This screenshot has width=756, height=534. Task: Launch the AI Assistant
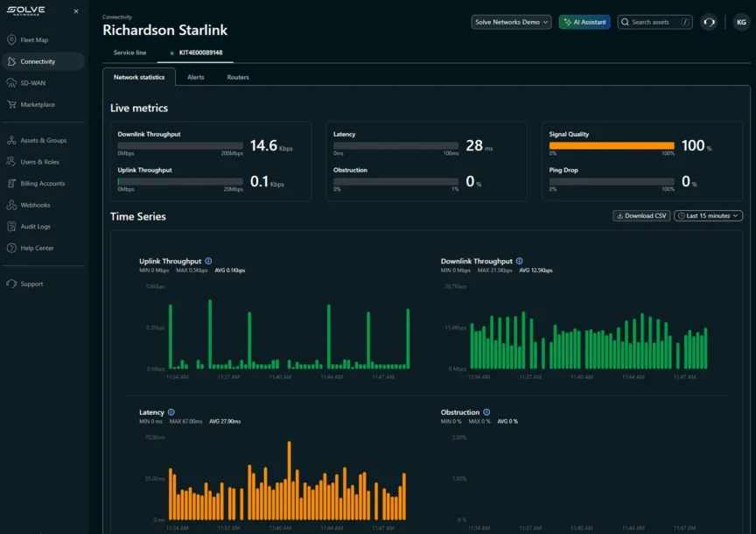[584, 22]
